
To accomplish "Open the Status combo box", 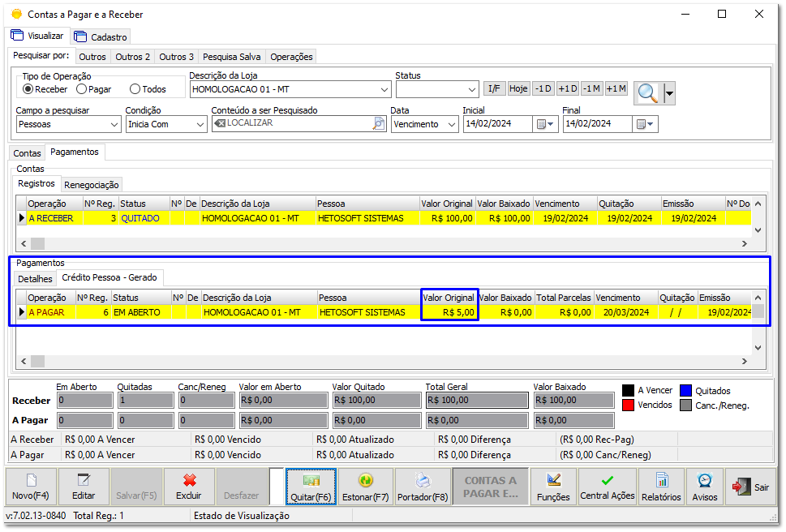I will tap(472, 89).
